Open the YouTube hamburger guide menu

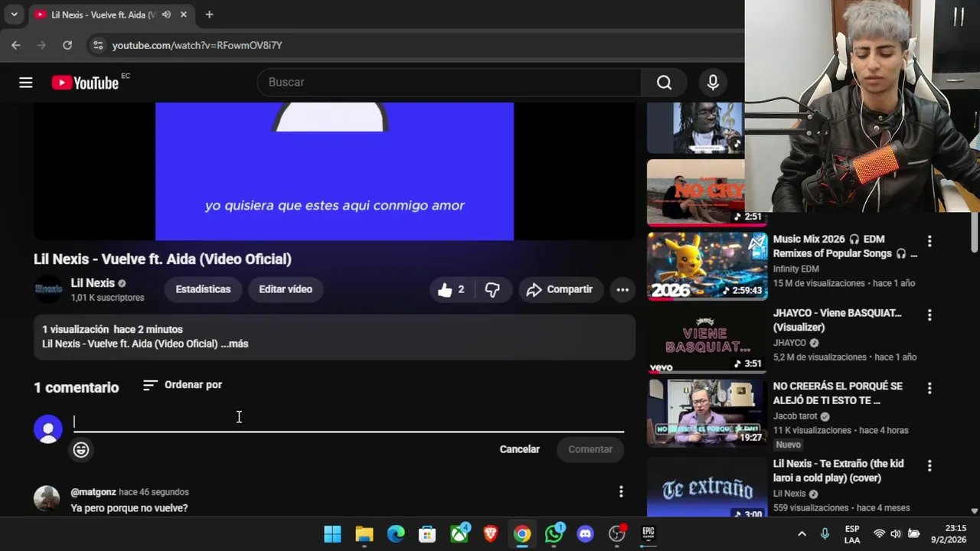26,83
